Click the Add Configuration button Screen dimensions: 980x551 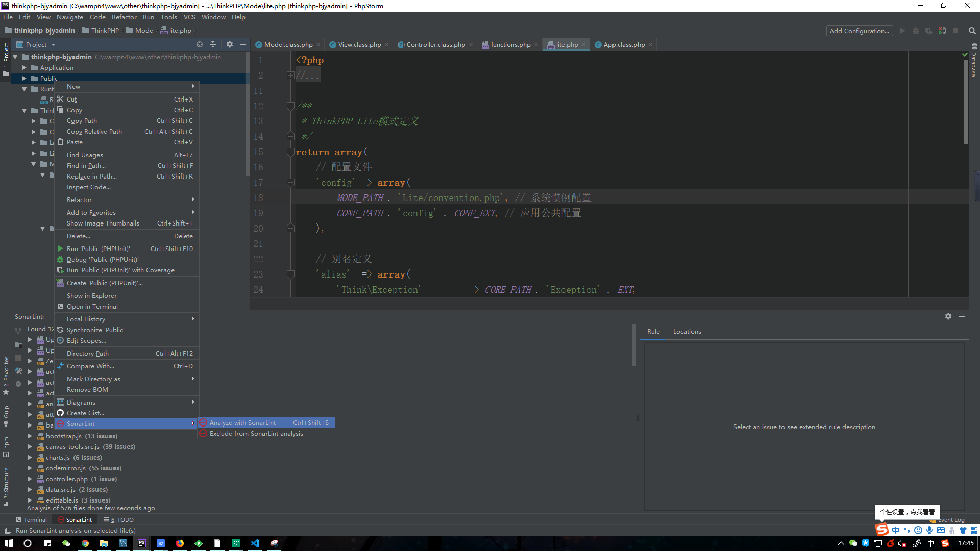point(859,31)
